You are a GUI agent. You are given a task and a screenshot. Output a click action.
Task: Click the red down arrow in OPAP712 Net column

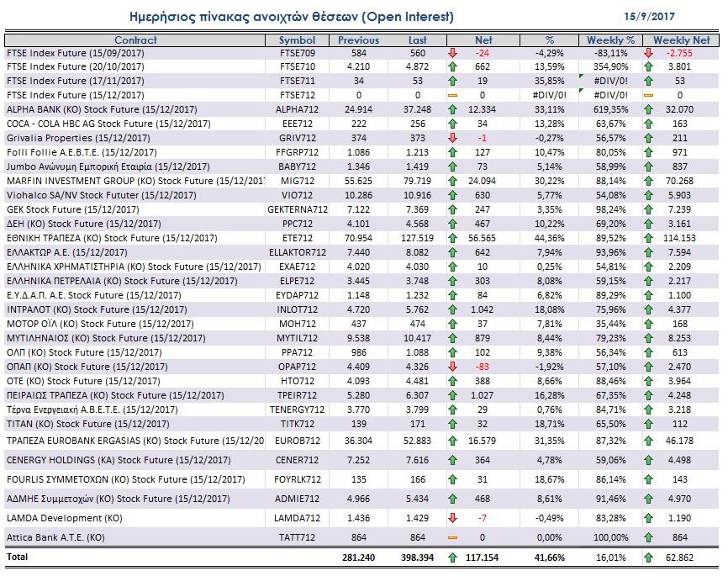[452, 367]
